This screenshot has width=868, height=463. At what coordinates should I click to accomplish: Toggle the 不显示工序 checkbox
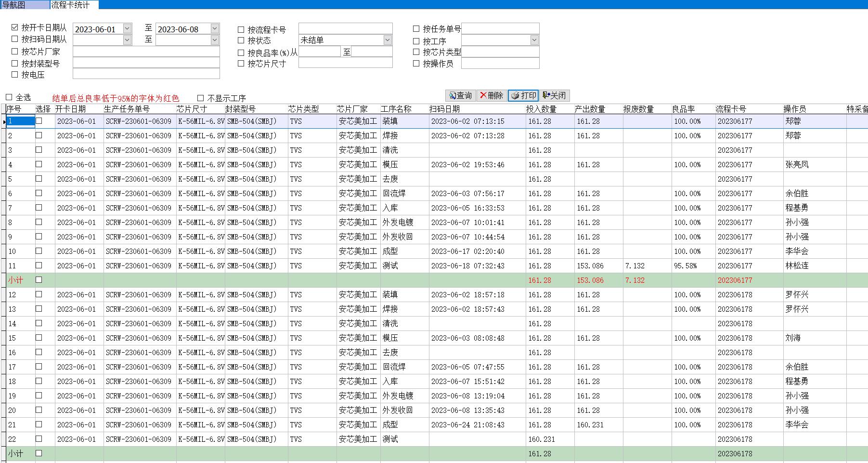pyautogui.click(x=201, y=98)
